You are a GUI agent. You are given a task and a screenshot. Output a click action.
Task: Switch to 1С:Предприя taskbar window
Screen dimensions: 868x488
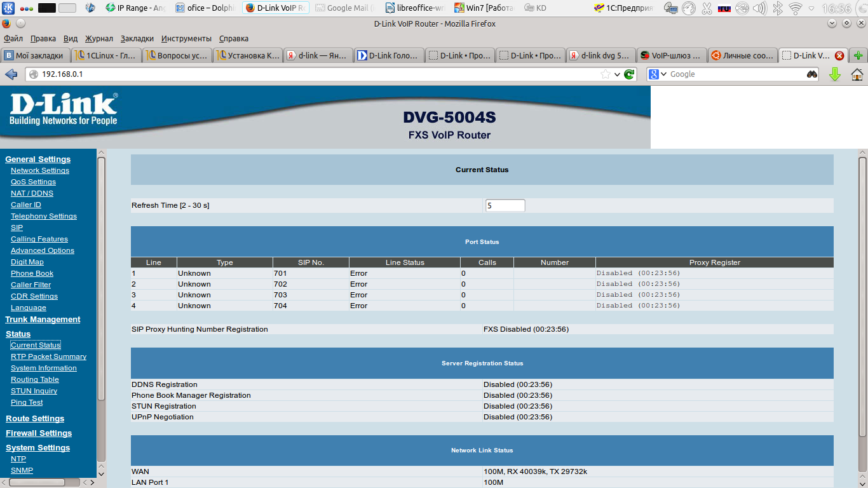[x=625, y=8]
